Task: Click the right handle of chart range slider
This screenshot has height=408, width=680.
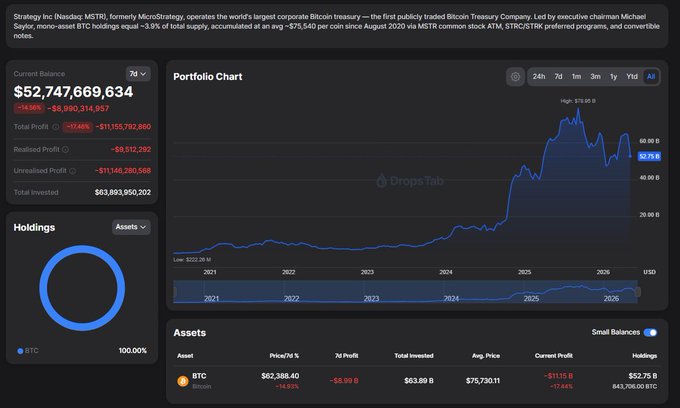Action: 638,292
